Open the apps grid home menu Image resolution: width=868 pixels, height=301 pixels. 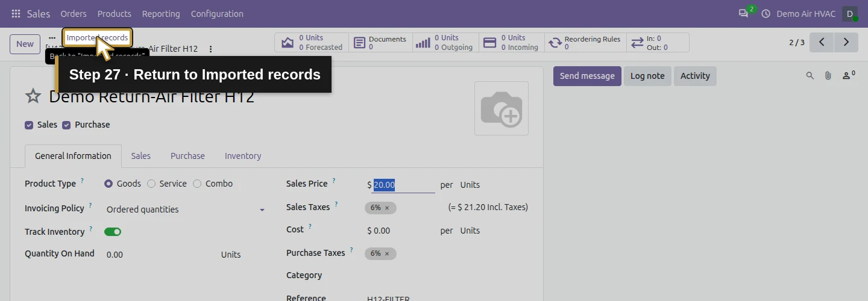pos(16,13)
